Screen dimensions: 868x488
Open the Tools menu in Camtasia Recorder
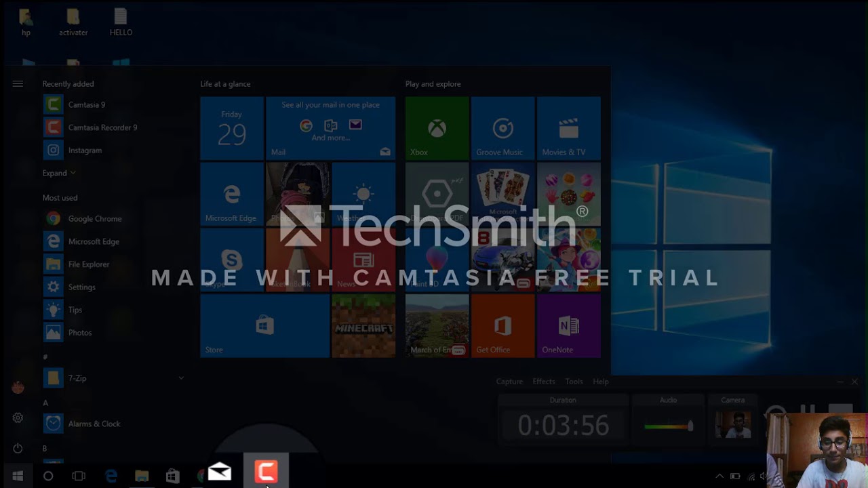[x=574, y=382]
